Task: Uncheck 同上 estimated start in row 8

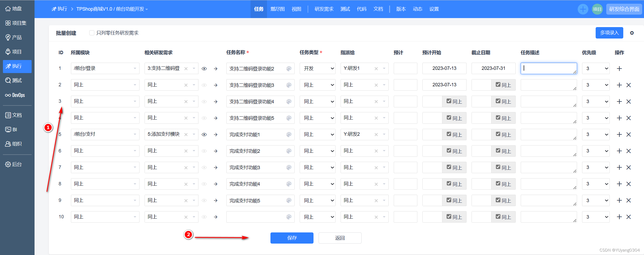Action: click(x=449, y=183)
